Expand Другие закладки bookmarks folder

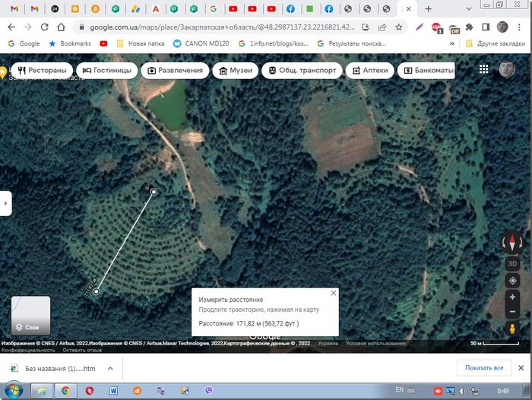click(495, 43)
